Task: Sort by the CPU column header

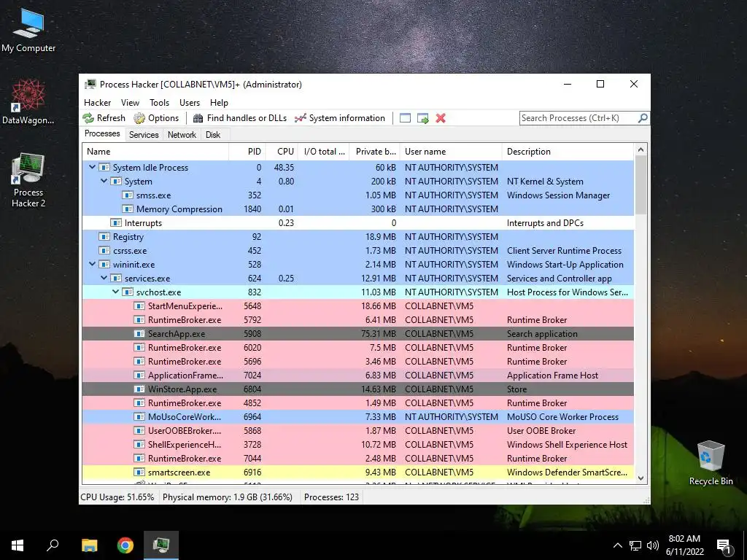Action: (282, 152)
